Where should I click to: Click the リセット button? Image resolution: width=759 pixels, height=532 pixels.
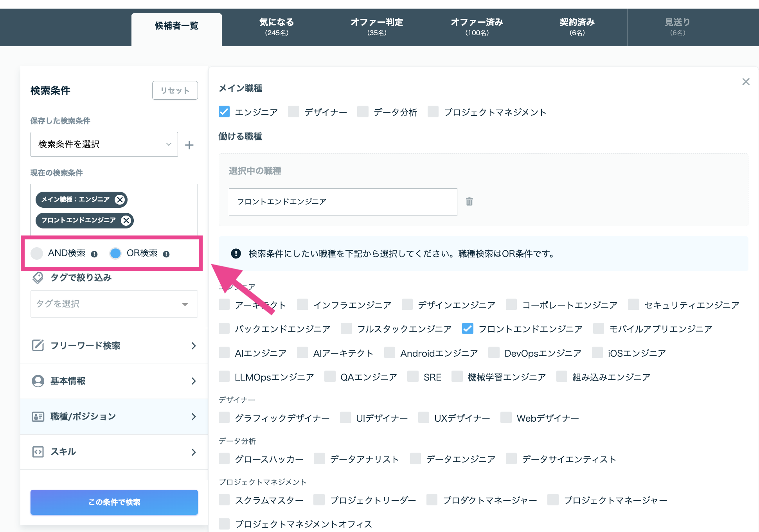[x=175, y=90]
